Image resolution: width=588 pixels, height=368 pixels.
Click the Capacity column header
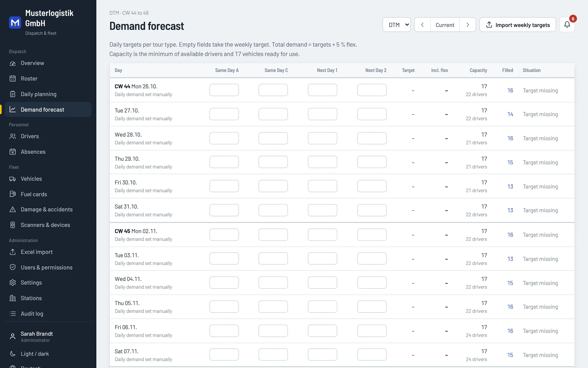point(478,70)
